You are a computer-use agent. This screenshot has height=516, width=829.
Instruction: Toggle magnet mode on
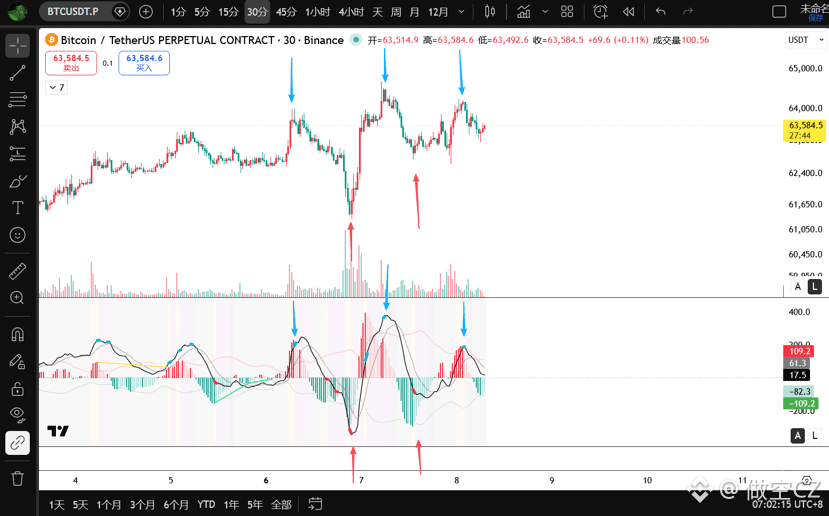[17, 335]
